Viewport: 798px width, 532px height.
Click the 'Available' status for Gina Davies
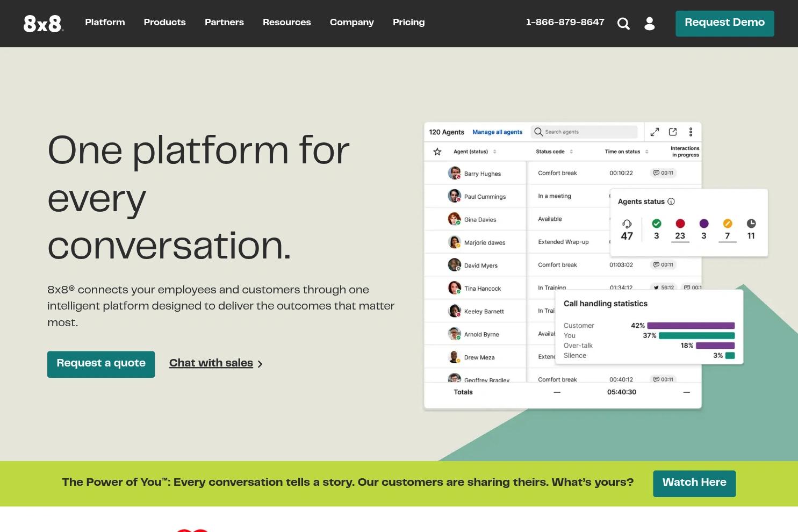coord(550,219)
